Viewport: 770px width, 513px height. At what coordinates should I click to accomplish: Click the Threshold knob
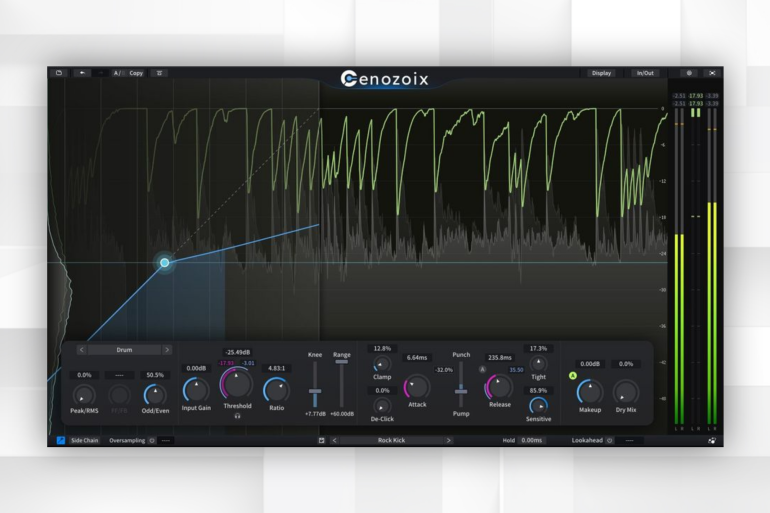coord(237,384)
